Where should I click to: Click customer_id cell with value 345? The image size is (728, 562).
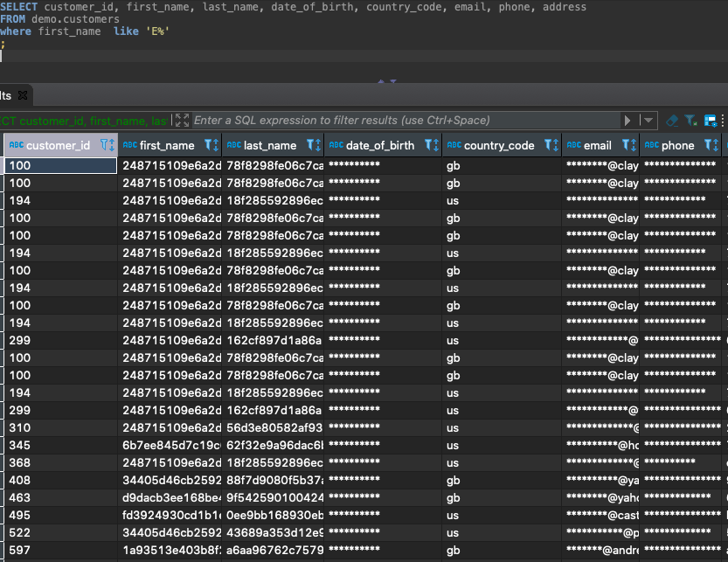pyautogui.click(x=61, y=446)
